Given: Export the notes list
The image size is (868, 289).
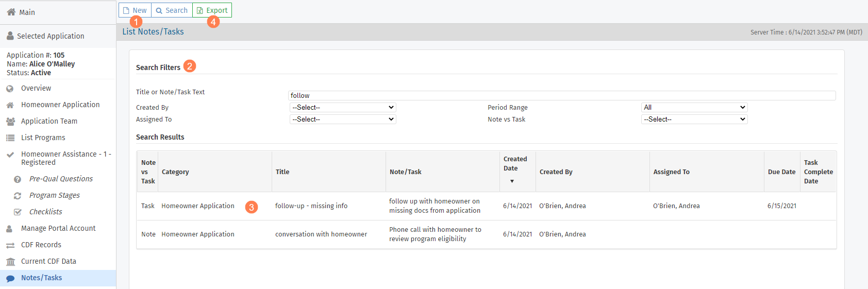Looking at the screenshot, I should point(212,10).
